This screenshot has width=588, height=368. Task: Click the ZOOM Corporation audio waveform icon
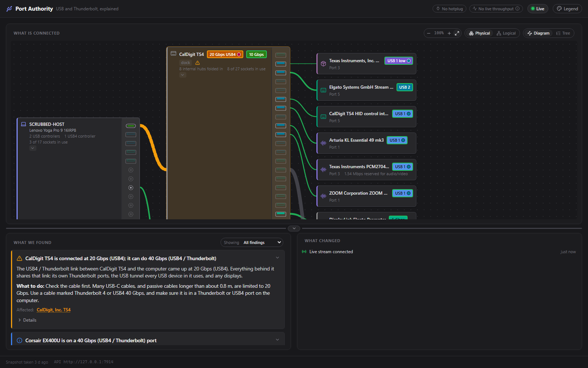(323, 196)
